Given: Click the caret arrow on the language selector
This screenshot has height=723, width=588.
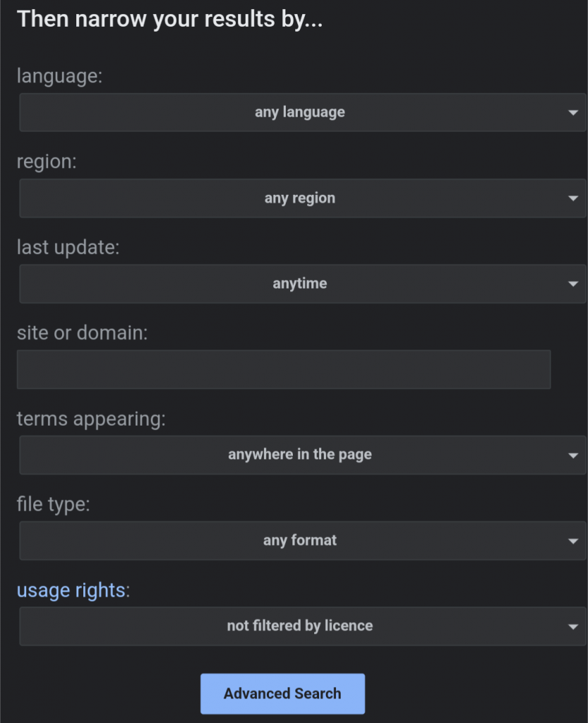Looking at the screenshot, I should (x=572, y=113).
